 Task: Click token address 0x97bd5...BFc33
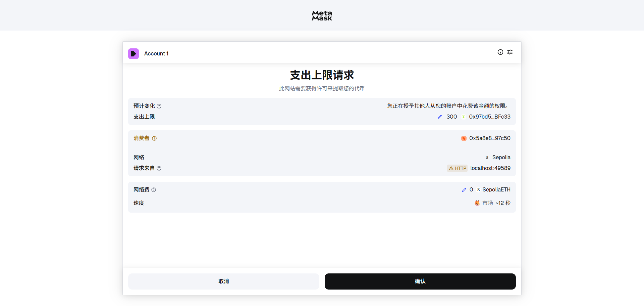tap(489, 117)
